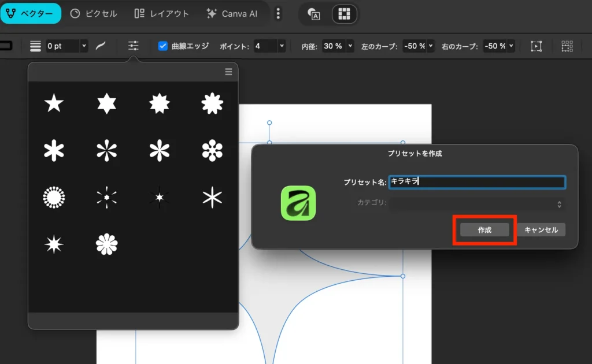The width and height of the screenshot is (592, 364).
Task: Toggle the 曲線エッジ checkbox
Action: pos(163,46)
